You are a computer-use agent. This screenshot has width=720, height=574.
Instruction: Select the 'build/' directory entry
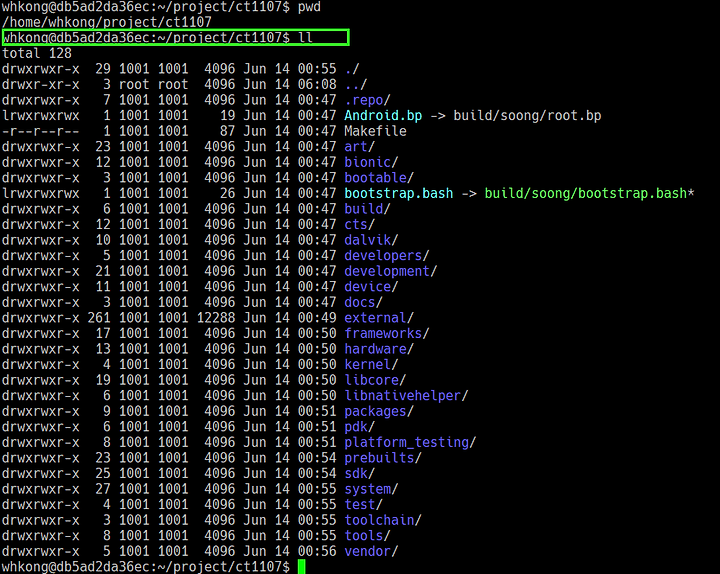pos(367,209)
